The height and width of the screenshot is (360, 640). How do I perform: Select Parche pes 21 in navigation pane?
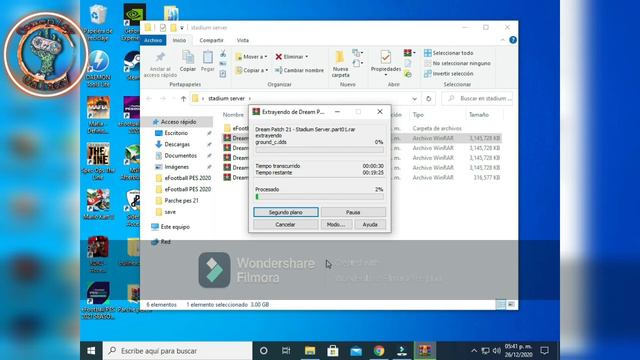click(x=181, y=200)
